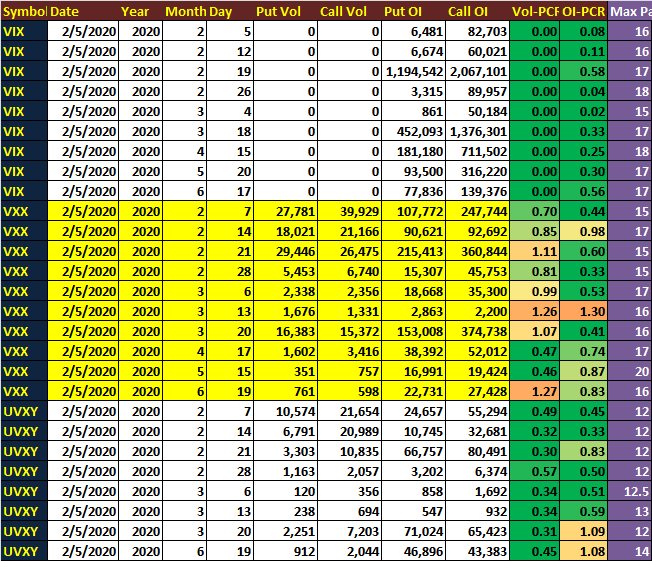652x561 pixels.
Task: Select Put OI value 38,392
Action: tap(414, 351)
